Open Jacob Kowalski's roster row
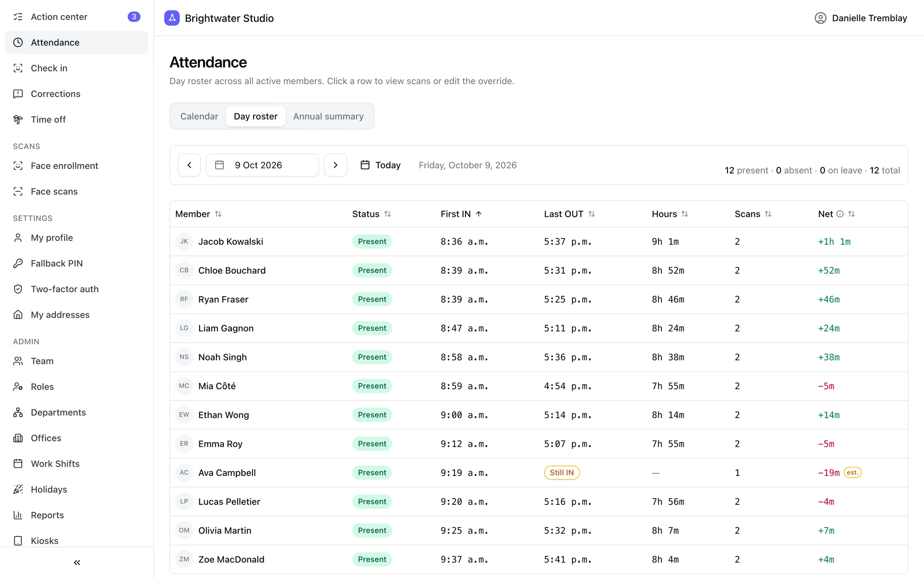This screenshot has width=924, height=578. (x=538, y=241)
